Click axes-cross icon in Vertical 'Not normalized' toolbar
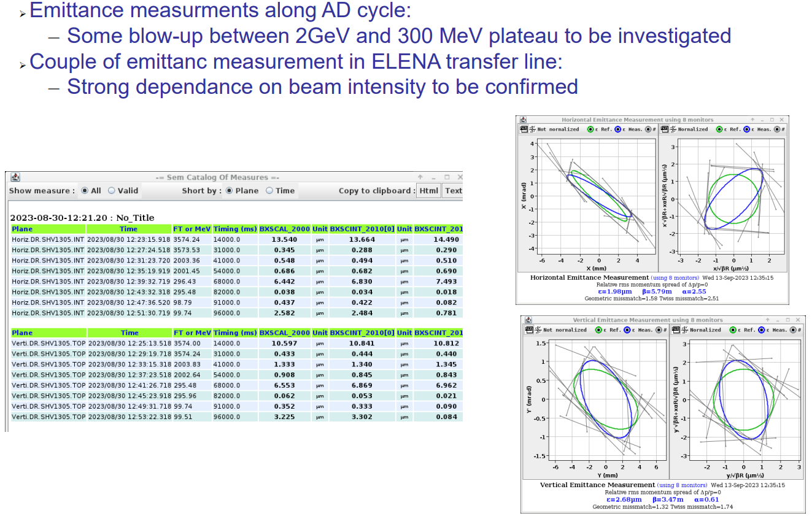This screenshot has width=812, height=516. pyautogui.click(x=537, y=329)
